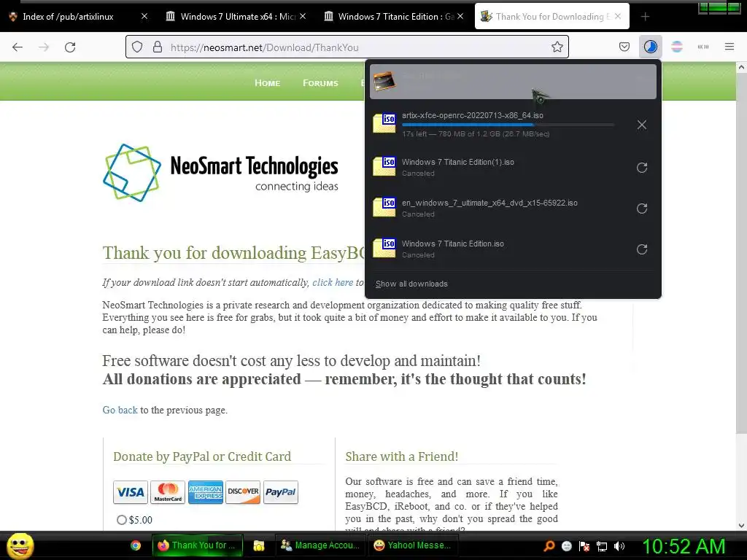Close the Windows 7 Ultimate x64 tab

(303, 16)
